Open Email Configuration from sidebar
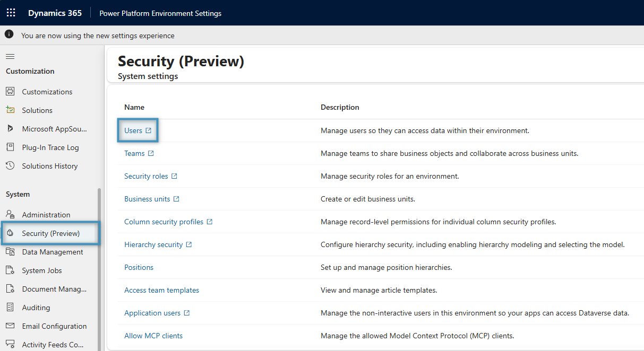Viewport: 644px width, 351px height. [54, 326]
